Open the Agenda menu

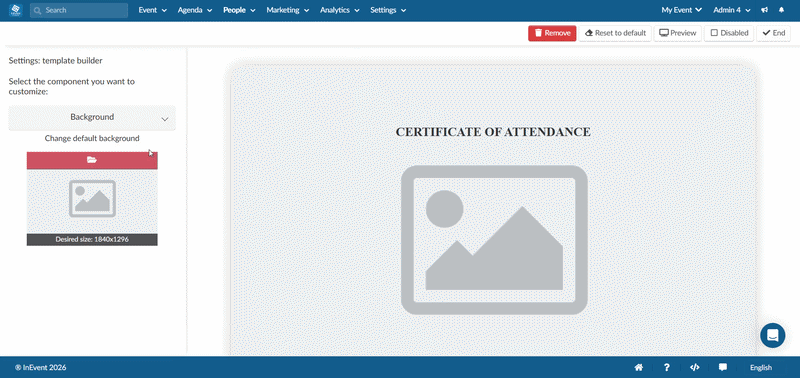(x=195, y=10)
